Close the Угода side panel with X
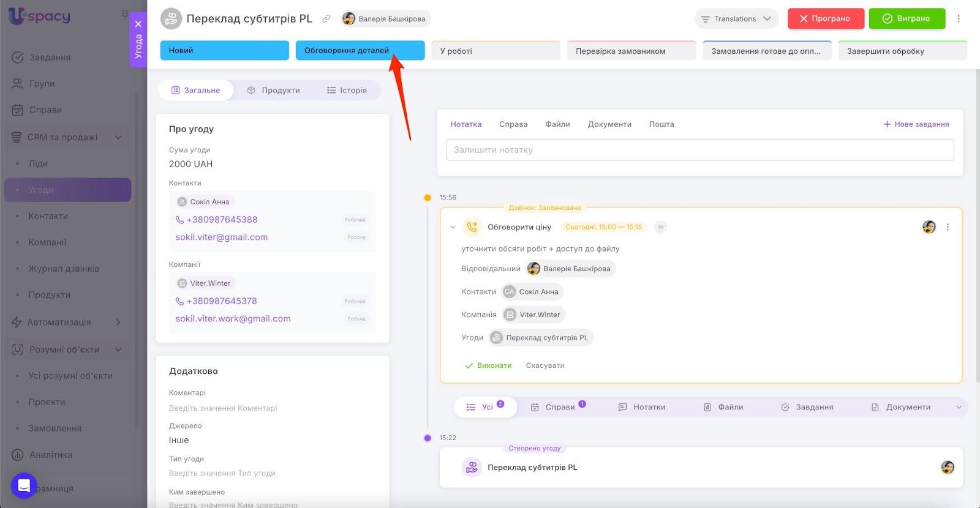Image resolution: width=980 pixels, height=508 pixels. point(138,24)
